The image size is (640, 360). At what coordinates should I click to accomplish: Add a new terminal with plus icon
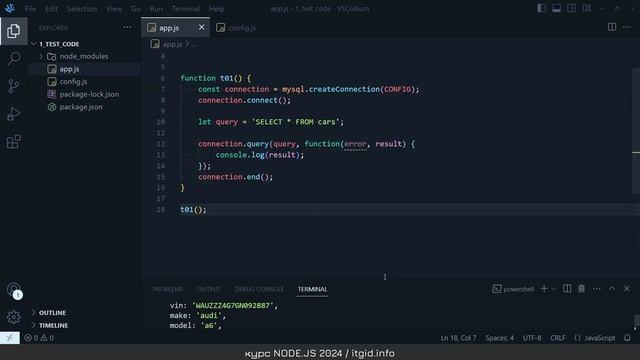coord(544,289)
